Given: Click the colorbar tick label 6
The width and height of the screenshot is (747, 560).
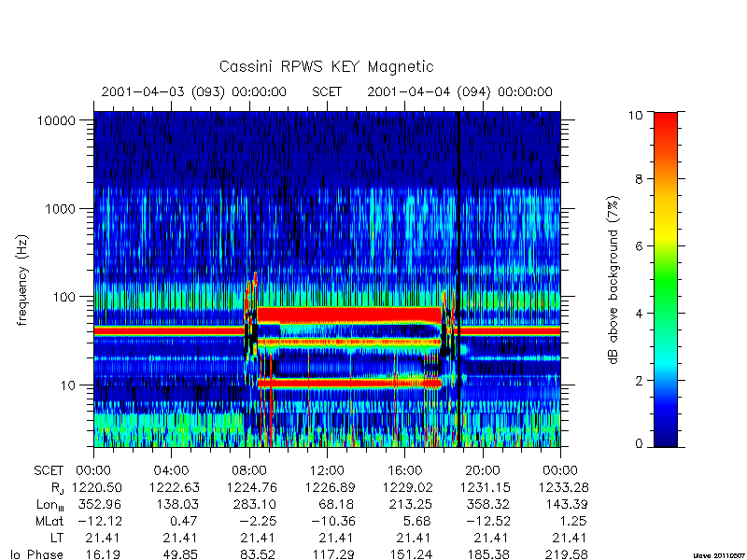Looking at the screenshot, I should (639, 246).
